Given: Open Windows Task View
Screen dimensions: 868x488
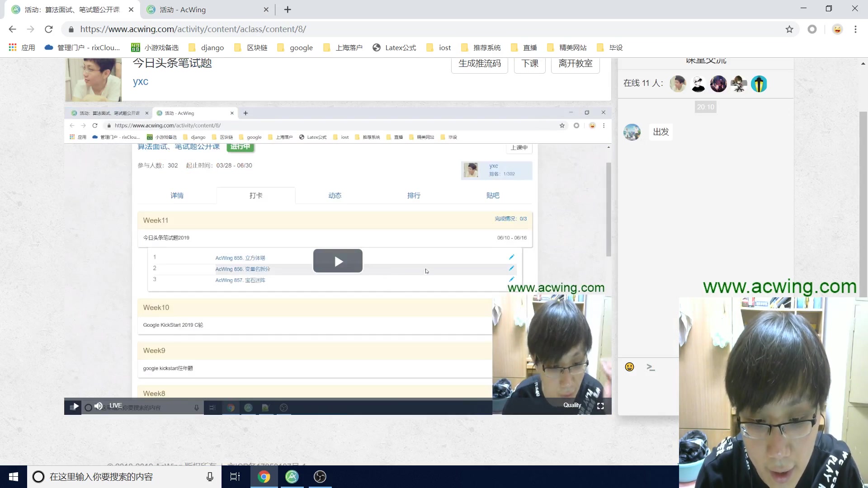Looking at the screenshot, I should tap(235, 477).
